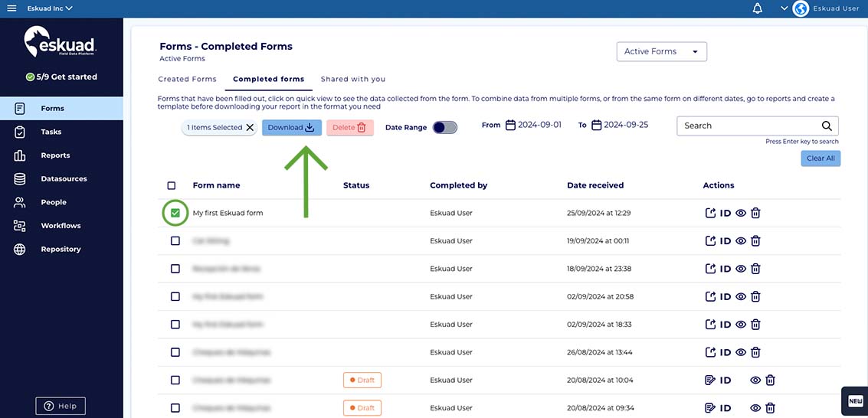
Task: Click the Download button
Action: pyautogui.click(x=291, y=128)
